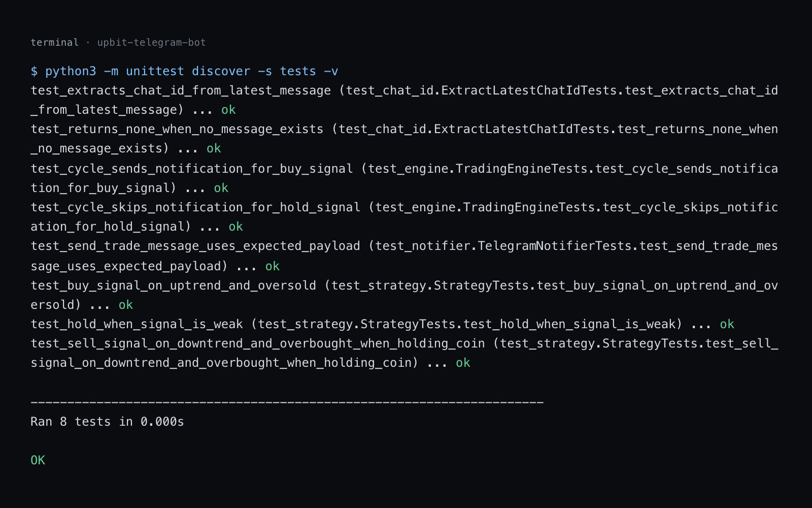812x508 pixels.
Task: Click the test_sell_signal_on_downtrend_and_overbought line
Action: click(x=404, y=353)
